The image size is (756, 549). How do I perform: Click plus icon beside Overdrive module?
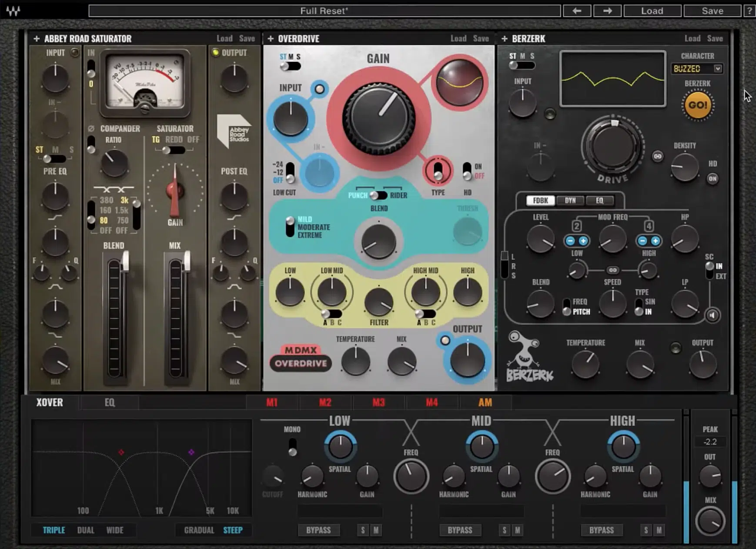coord(271,39)
